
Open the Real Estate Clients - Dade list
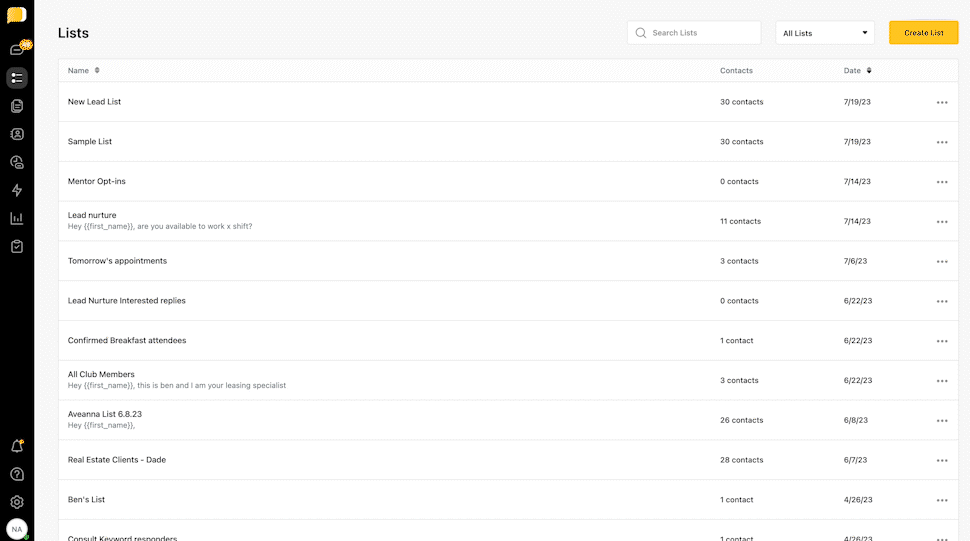click(x=117, y=460)
